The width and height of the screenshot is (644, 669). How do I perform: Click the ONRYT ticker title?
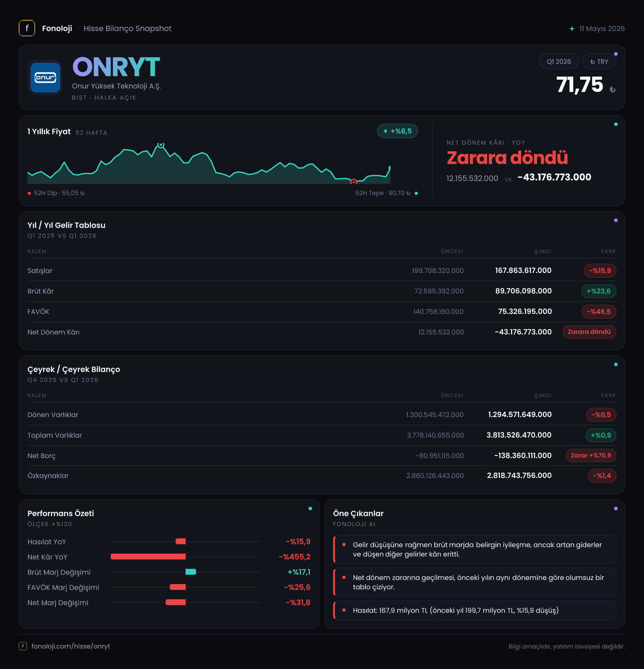[116, 67]
